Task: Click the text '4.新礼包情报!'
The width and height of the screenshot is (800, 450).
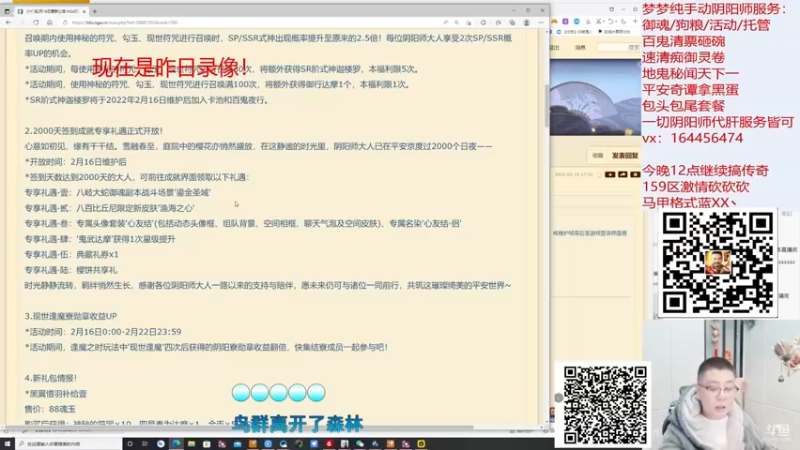Action: 51,378
